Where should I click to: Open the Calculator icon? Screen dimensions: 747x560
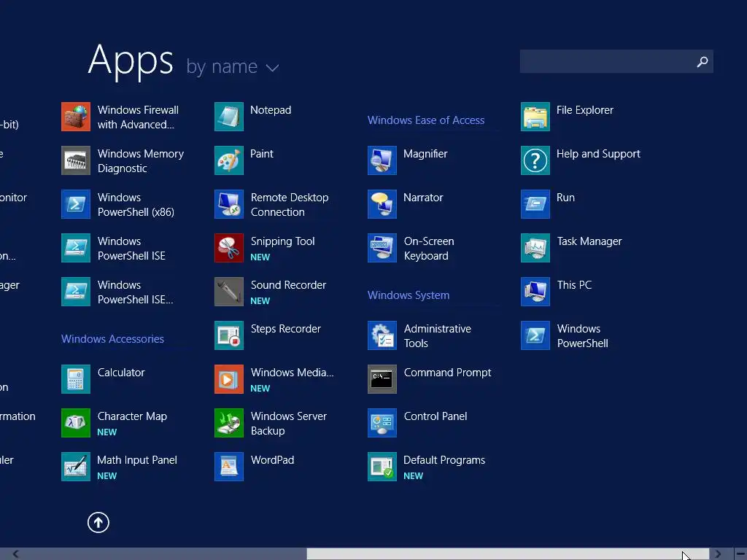coord(76,379)
